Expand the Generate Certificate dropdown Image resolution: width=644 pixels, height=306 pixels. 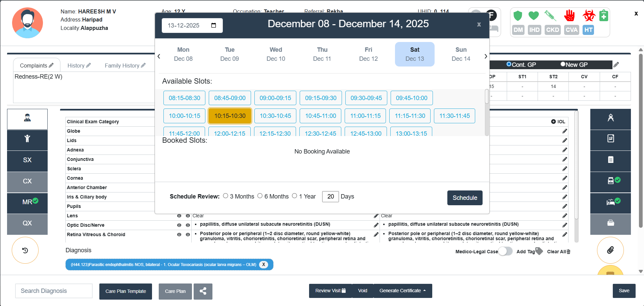402,291
